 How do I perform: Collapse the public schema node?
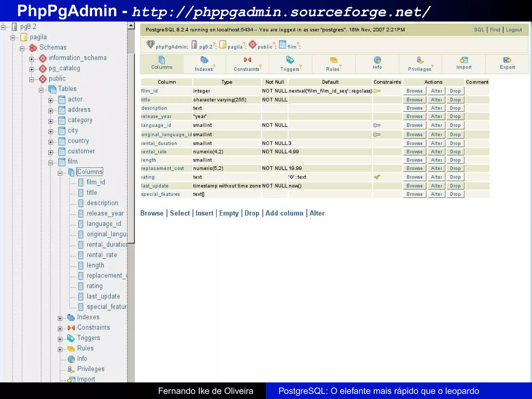click(x=31, y=80)
